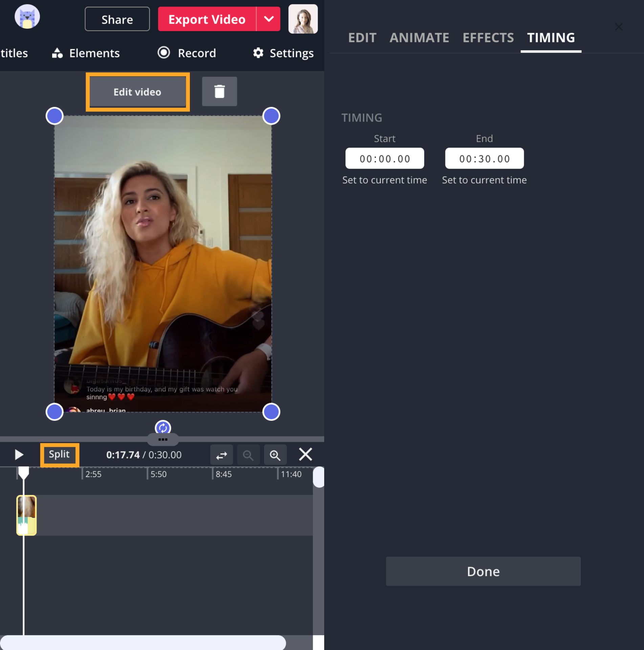Screen dimensions: 644x650
Task: Switch to the EFFECTS tab
Action: pyautogui.click(x=488, y=38)
